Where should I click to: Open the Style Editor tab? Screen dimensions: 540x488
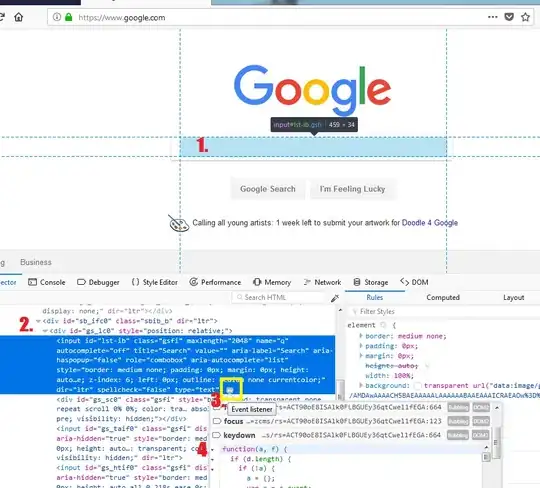(x=155, y=282)
